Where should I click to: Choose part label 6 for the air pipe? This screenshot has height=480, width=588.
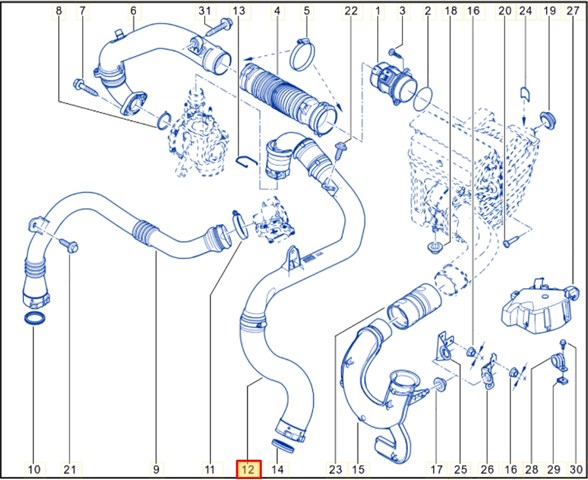click(x=134, y=11)
